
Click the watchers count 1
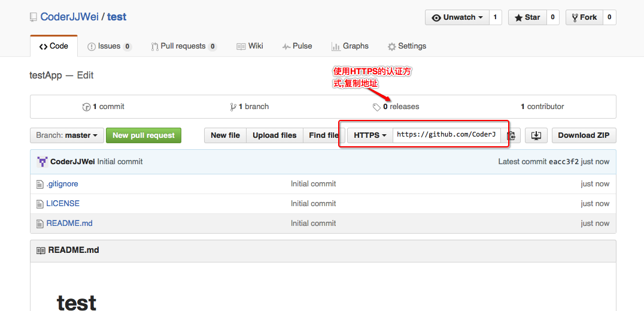click(x=496, y=17)
